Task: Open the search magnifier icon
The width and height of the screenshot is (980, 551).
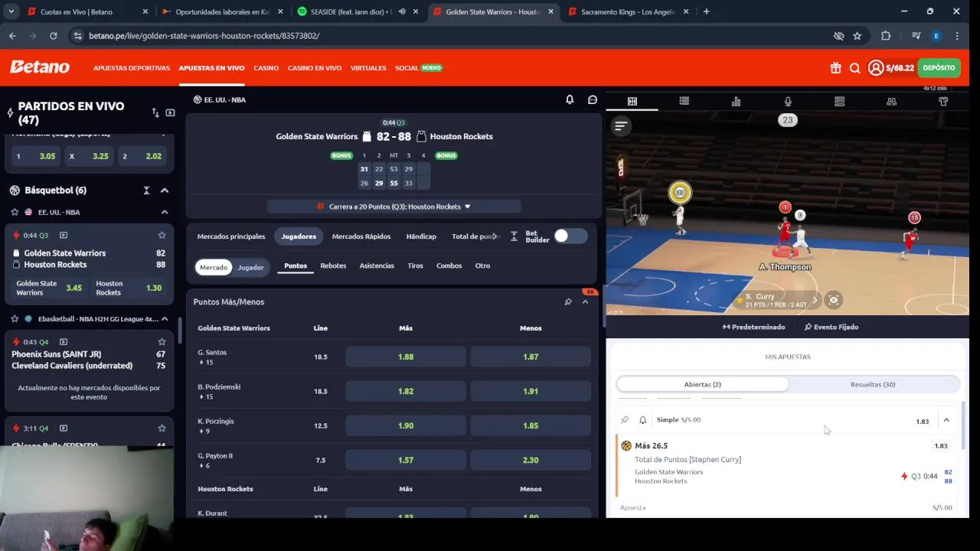Action: (x=855, y=68)
